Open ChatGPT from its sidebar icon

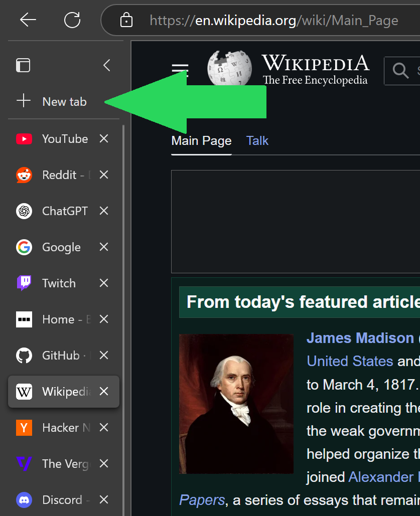click(24, 211)
